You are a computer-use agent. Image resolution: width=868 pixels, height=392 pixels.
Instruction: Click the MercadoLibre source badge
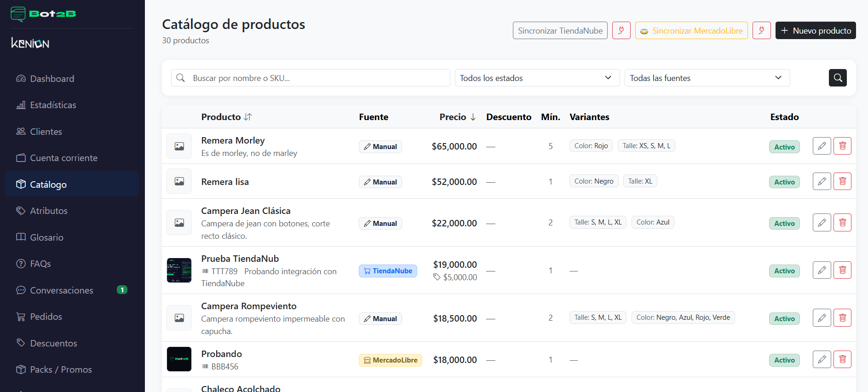pos(391,360)
